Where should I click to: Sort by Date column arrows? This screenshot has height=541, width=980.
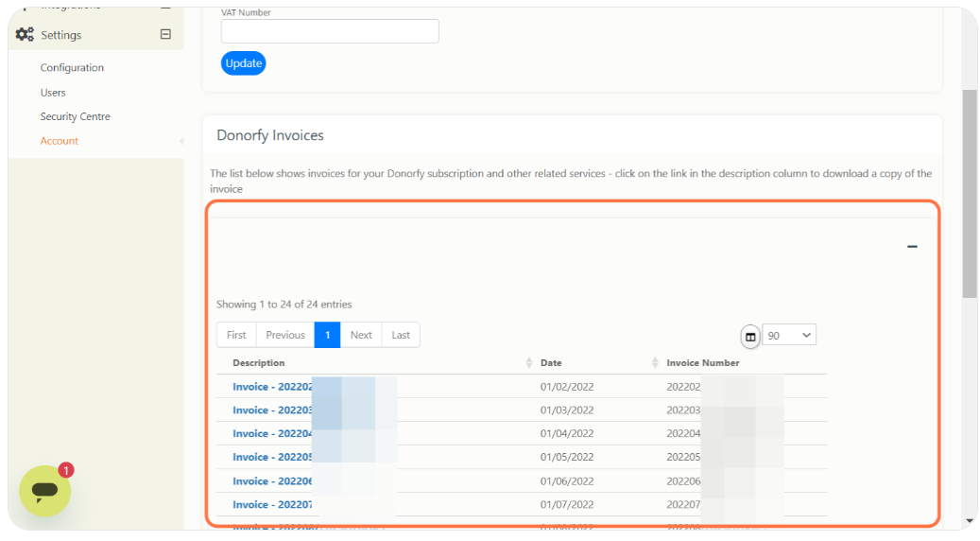point(654,363)
